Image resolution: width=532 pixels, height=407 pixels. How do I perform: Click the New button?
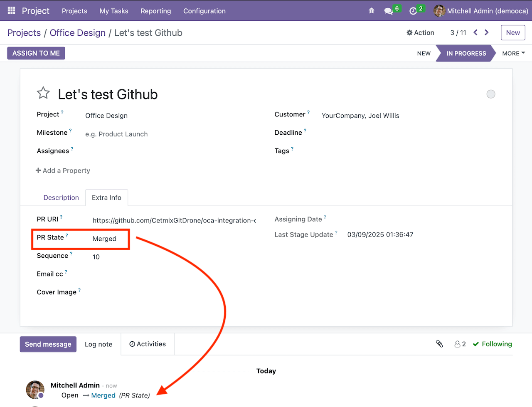tap(513, 32)
